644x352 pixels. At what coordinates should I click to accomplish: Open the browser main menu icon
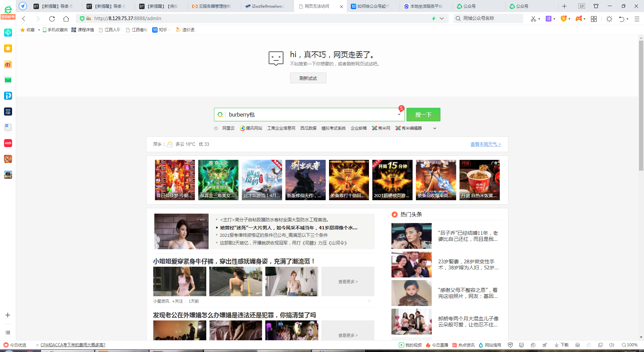637,19
